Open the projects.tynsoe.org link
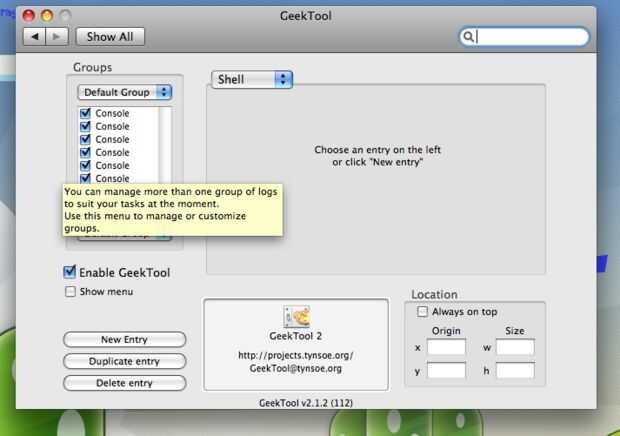Screen dimensions: 620x436 click(295, 355)
